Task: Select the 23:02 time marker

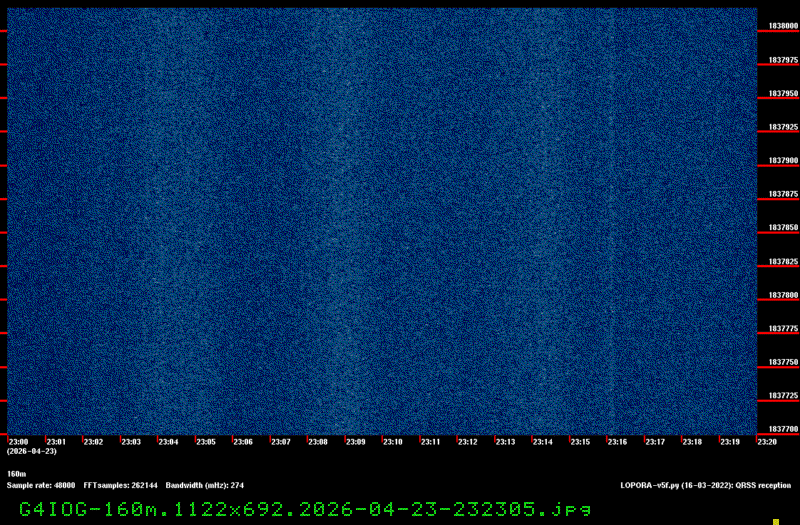Action: point(93,442)
